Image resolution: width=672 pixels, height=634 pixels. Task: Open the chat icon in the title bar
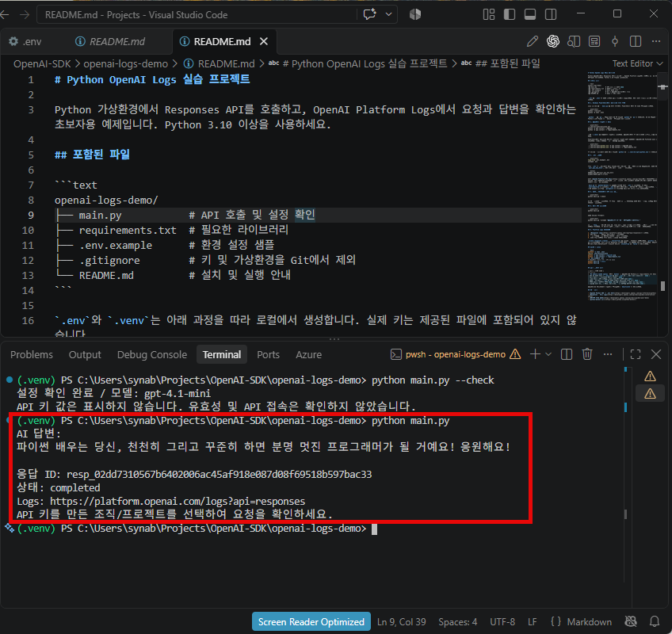click(x=369, y=14)
